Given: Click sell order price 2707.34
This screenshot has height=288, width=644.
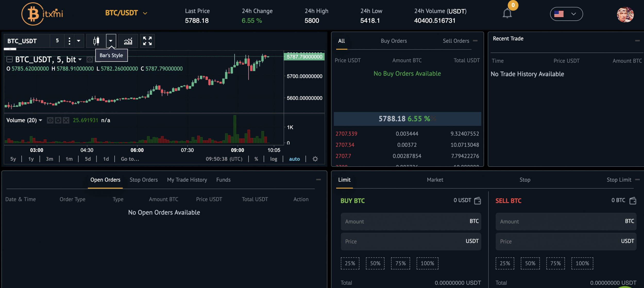Looking at the screenshot, I should click(x=345, y=145).
